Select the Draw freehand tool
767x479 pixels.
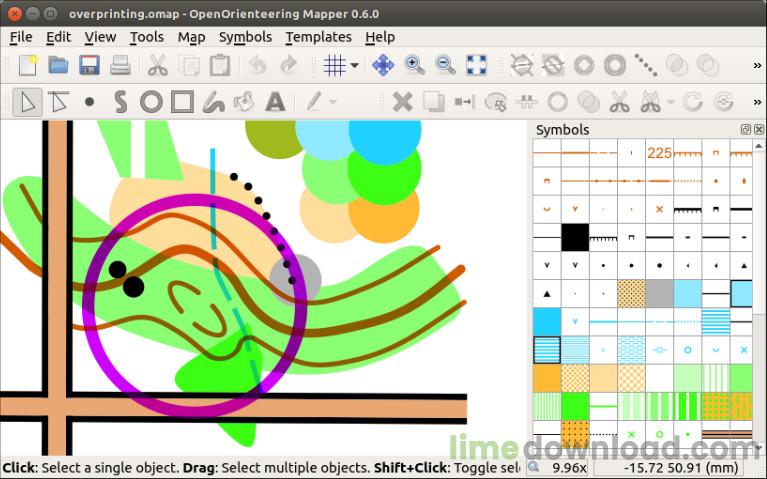tap(214, 102)
